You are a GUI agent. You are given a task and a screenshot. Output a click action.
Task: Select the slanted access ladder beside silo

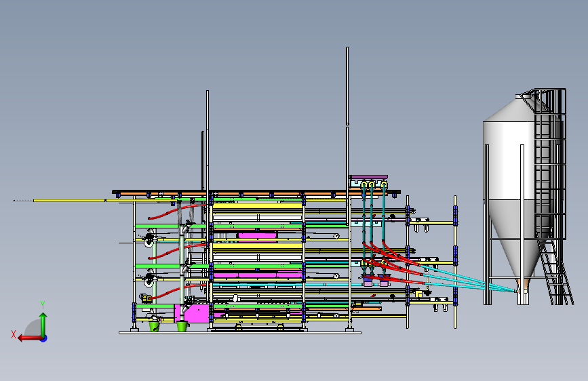pyautogui.click(x=555, y=272)
